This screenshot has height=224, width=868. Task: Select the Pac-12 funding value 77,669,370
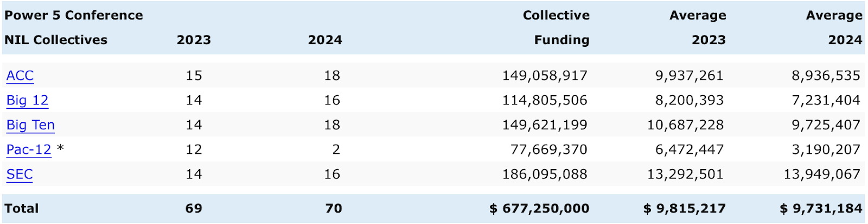coord(548,150)
